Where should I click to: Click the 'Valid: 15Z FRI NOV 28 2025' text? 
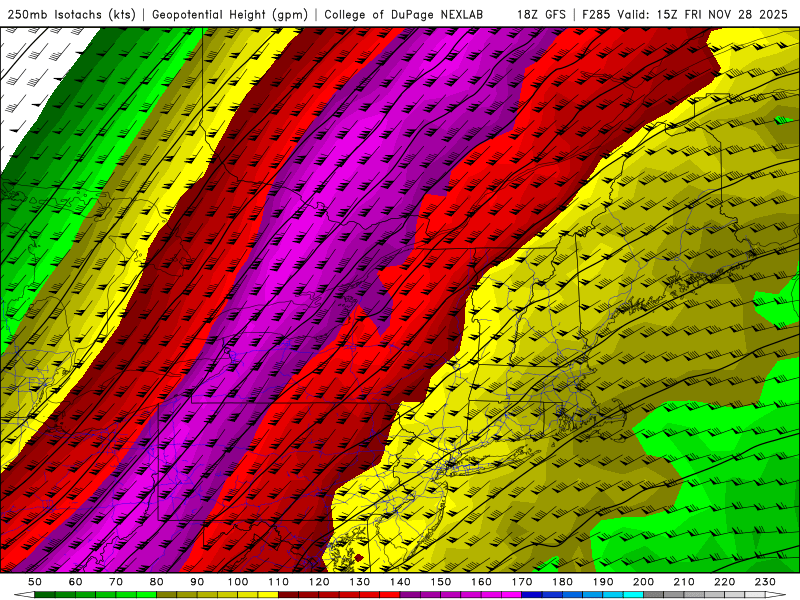click(703, 15)
